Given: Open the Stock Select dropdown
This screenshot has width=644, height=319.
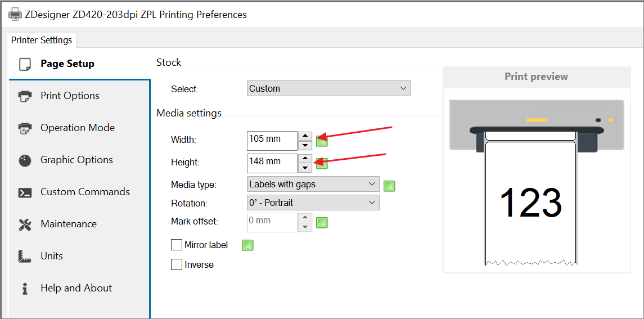Looking at the screenshot, I should point(328,88).
